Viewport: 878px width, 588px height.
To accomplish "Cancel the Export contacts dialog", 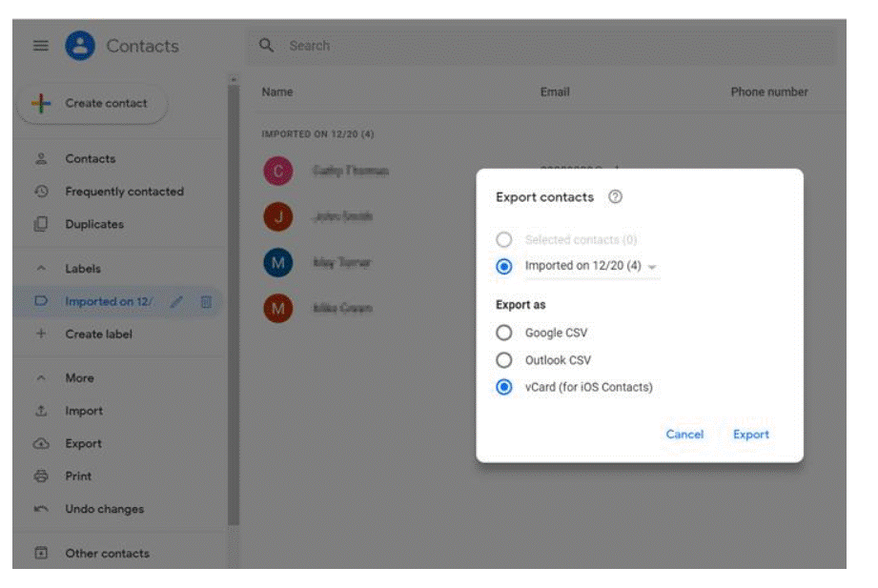I will click(684, 434).
